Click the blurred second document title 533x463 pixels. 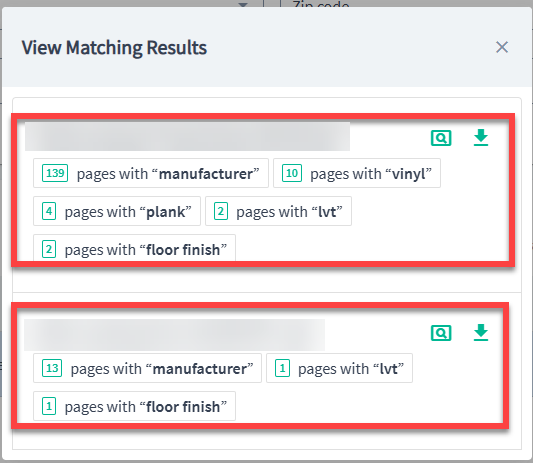pos(174,335)
